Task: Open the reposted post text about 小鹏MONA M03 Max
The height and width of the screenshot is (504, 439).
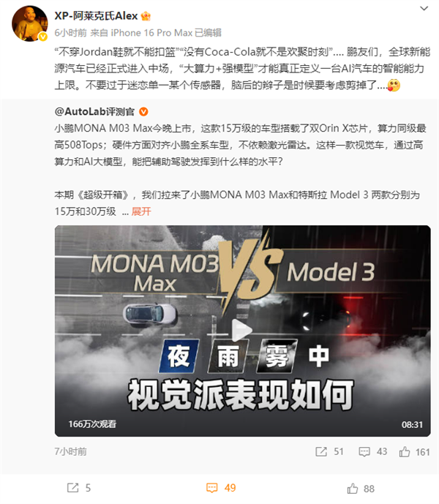Action: (x=240, y=145)
